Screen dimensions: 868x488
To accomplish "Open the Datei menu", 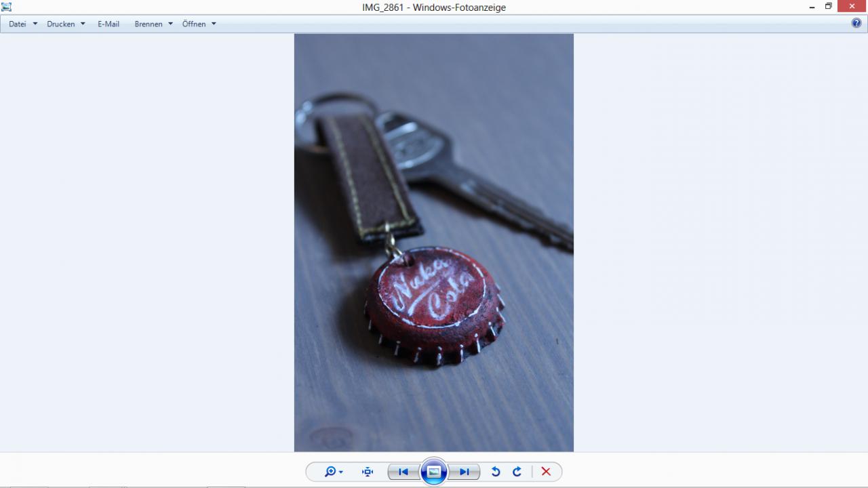I will (22, 24).
